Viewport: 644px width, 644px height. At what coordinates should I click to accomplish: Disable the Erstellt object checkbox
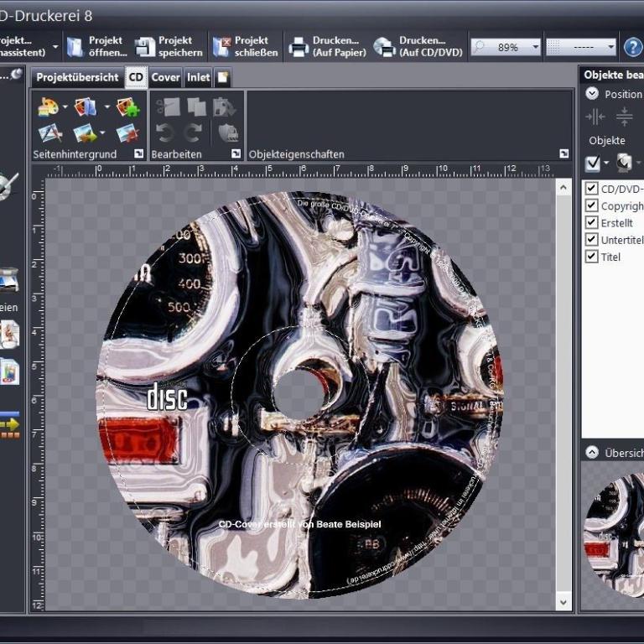(x=591, y=223)
